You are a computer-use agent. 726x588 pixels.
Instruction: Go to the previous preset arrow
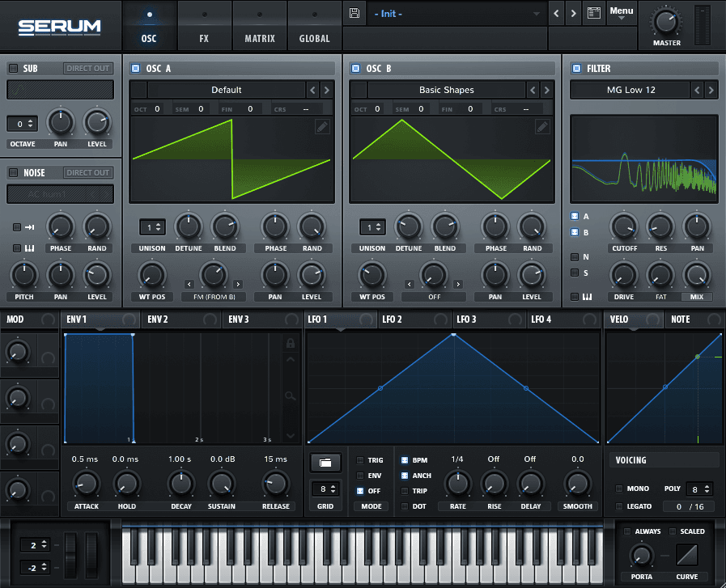tap(556, 14)
